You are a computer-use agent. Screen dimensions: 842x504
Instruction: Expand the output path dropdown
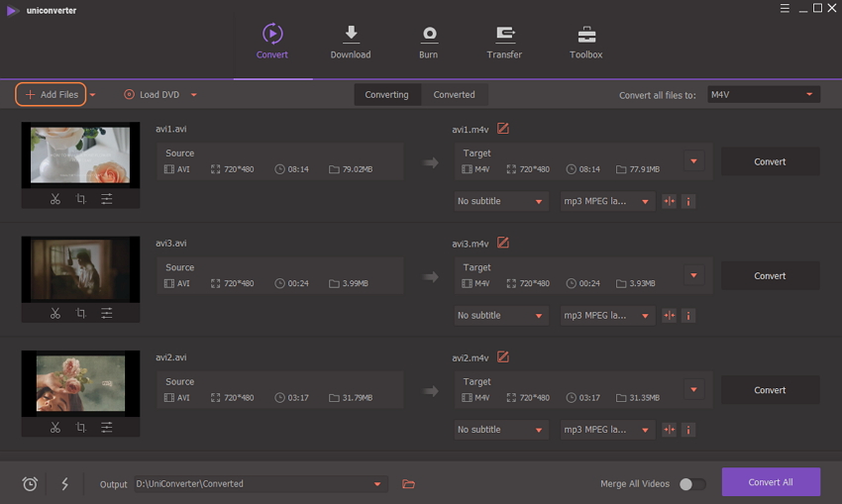[377, 484]
